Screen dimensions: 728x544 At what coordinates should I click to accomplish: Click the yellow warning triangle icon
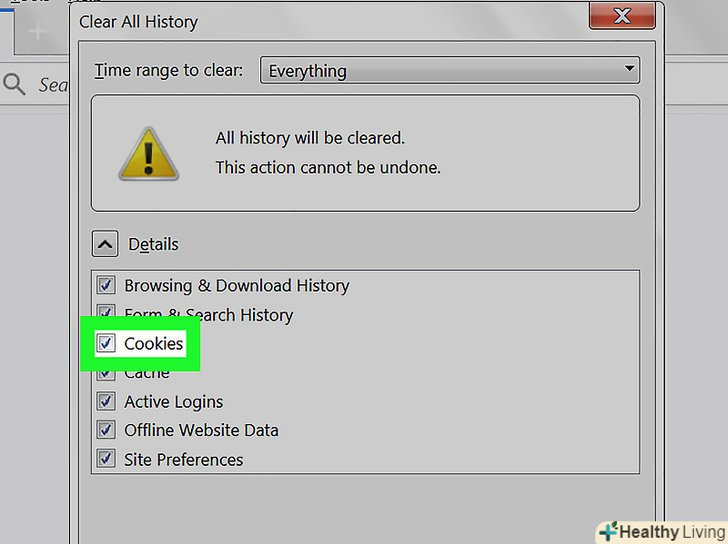(x=149, y=154)
